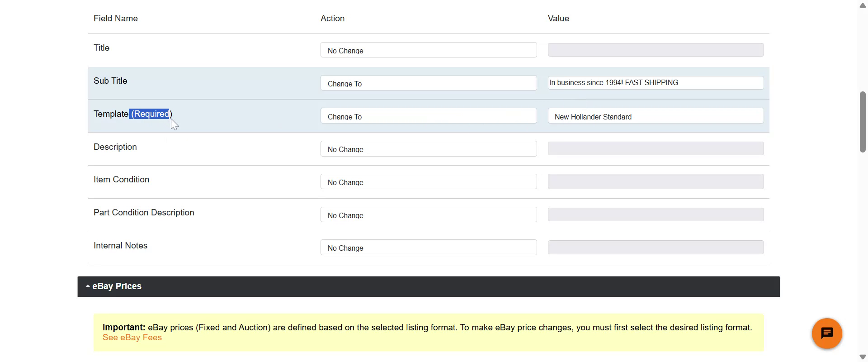Click the Field Name column header
868x362 pixels.
pyautogui.click(x=116, y=19)
